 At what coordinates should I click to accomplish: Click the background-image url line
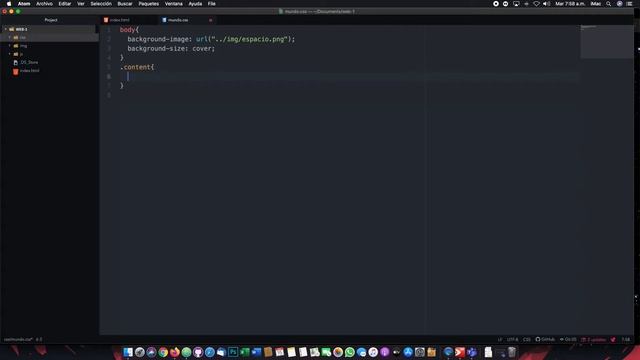(211, 39)
